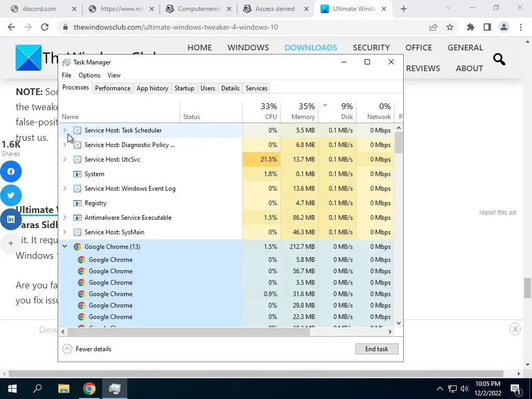The image size is (532, 399).
Task: Open the Details tab
Action: [230, 88]
